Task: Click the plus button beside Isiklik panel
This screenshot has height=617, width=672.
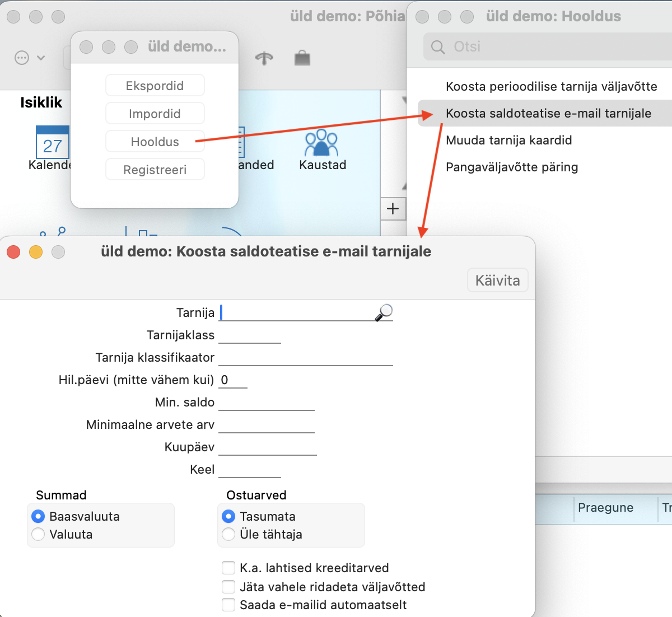Action: click(393, 209)
